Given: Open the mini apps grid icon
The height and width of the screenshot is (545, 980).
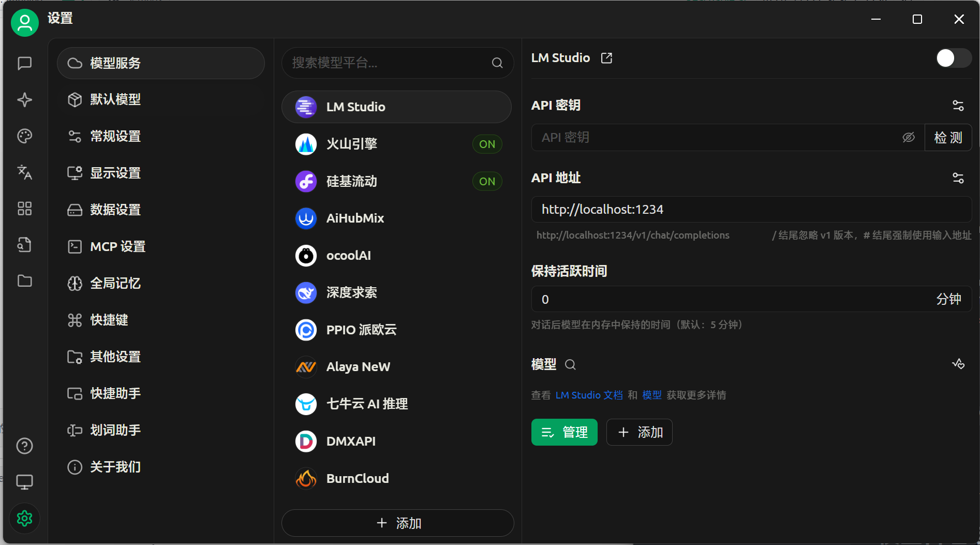Looking at the screenshot, I should (x=25, y=208).
